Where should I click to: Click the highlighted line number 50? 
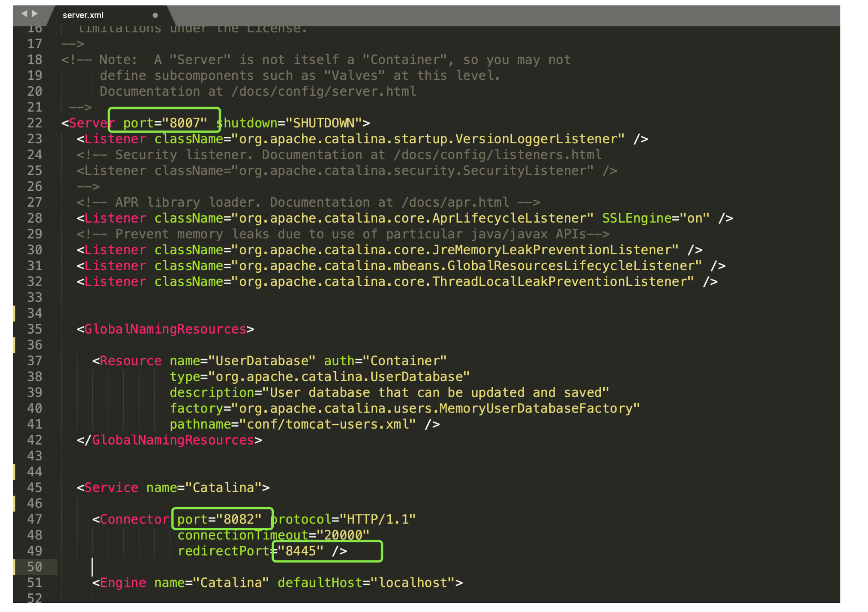(x=35, y=567)
